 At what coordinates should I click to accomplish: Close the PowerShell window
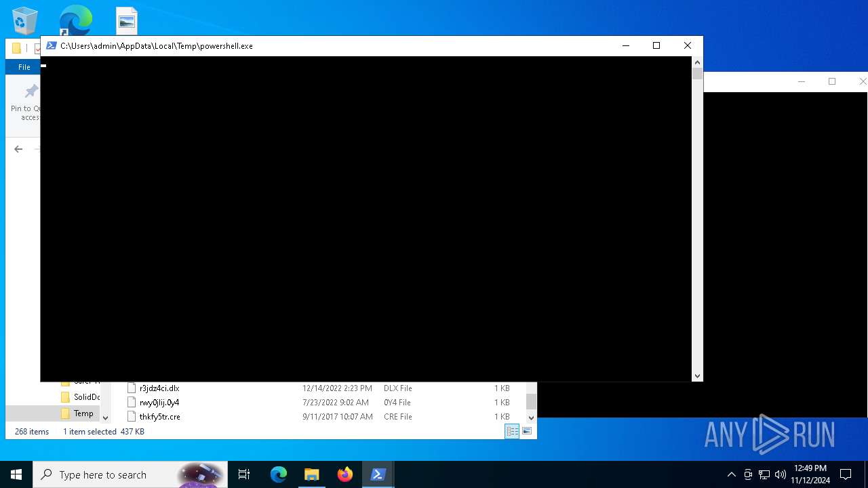(x=688, y=45)
